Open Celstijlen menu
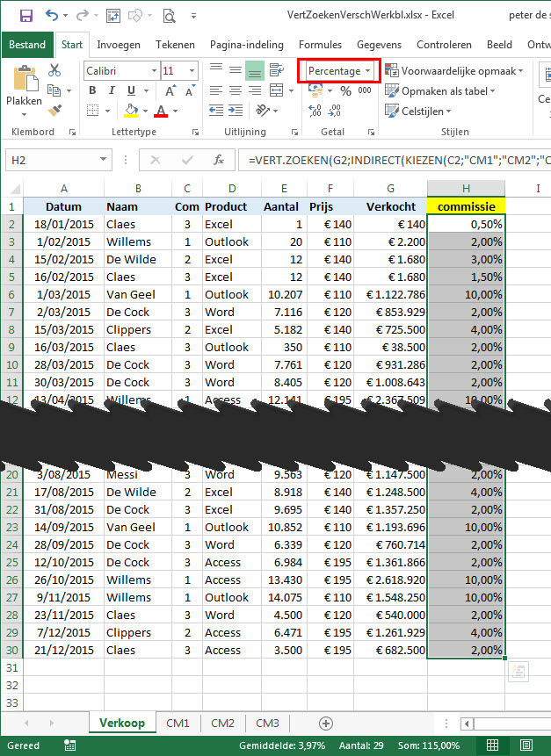This screenshot has width=551, height=756. [417, 112]
